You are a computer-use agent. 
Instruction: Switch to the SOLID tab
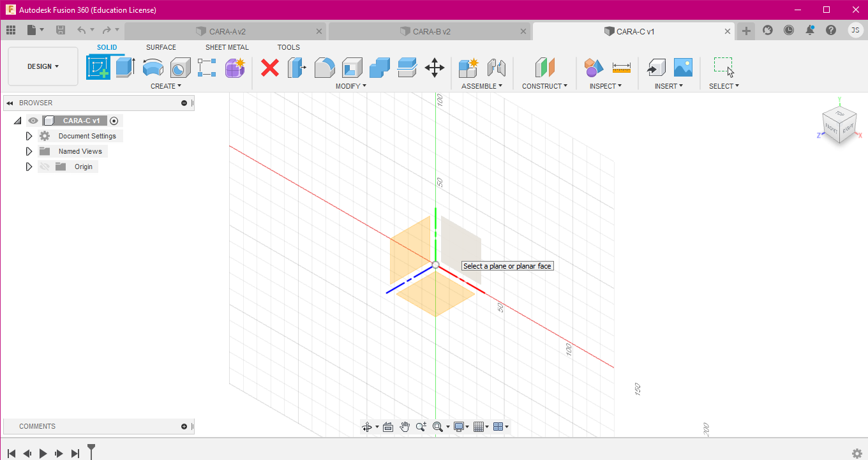pos(107,47)
